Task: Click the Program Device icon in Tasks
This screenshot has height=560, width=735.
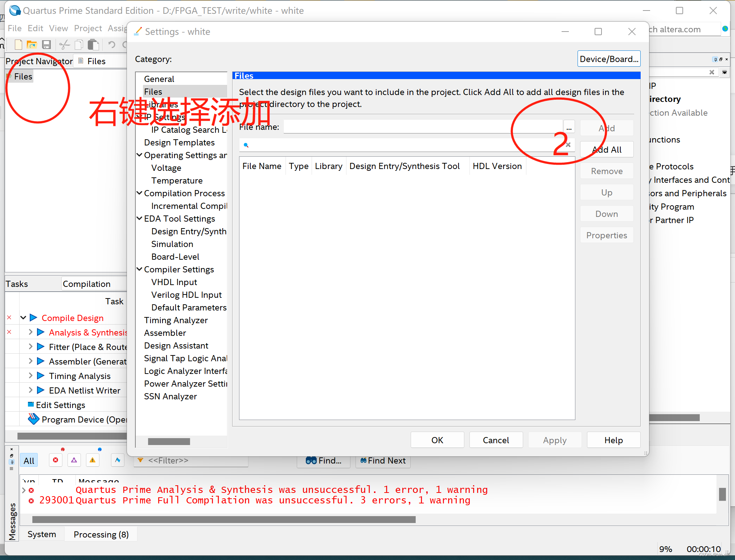Action: (x=33, y=419)
